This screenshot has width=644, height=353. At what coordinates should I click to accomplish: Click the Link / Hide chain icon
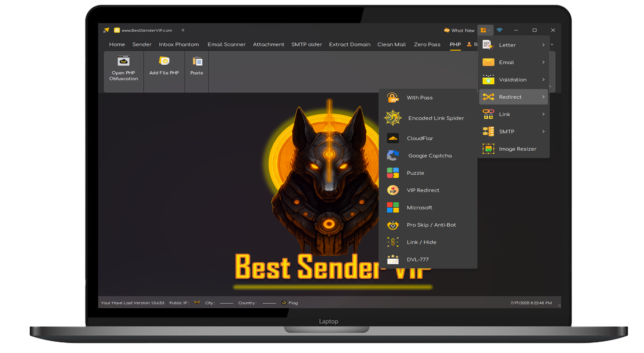pos(393,242)
